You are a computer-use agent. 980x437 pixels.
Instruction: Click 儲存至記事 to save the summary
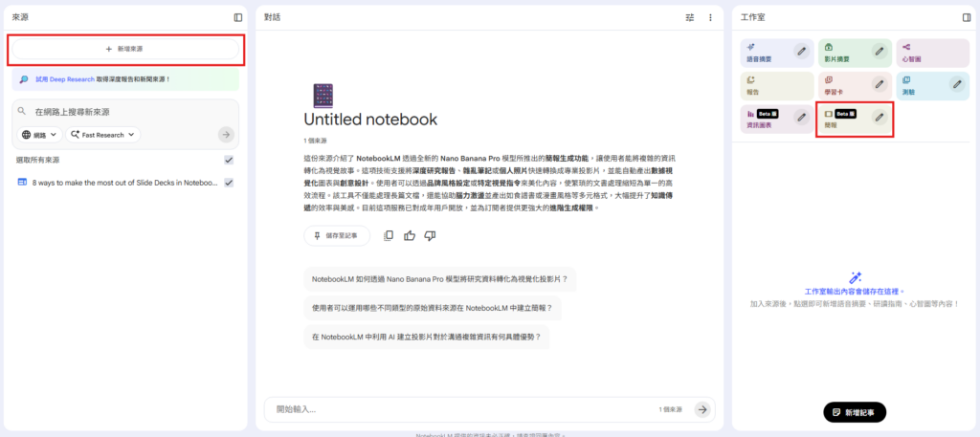click(x=336, y=235)
